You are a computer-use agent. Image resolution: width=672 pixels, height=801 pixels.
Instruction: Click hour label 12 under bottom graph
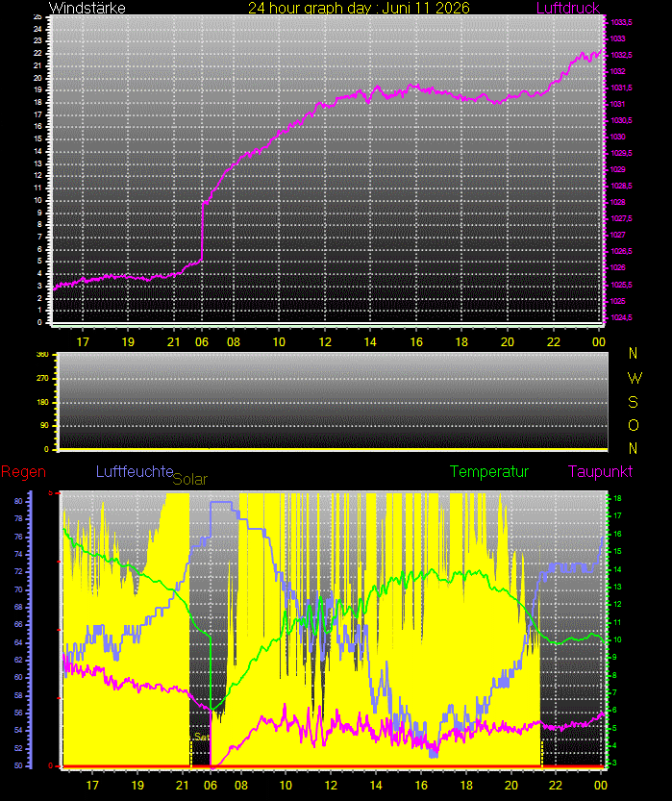click(x=331, y=786)
